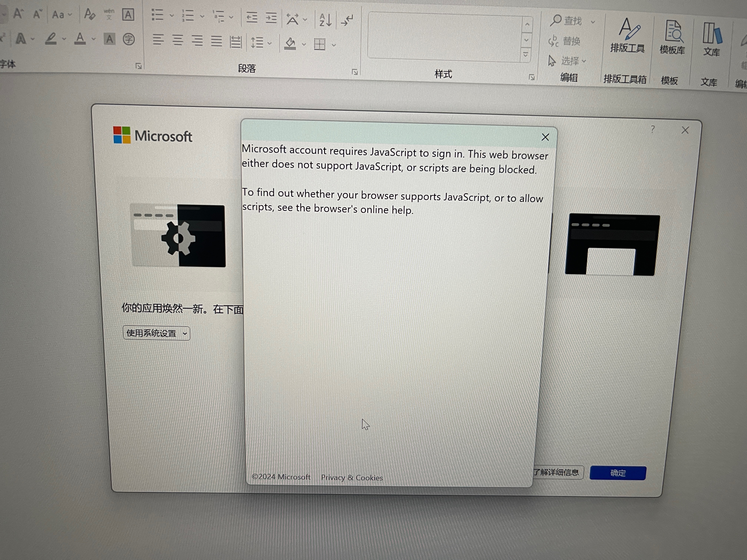Click the bullet list icon

[x=157, y=15]
